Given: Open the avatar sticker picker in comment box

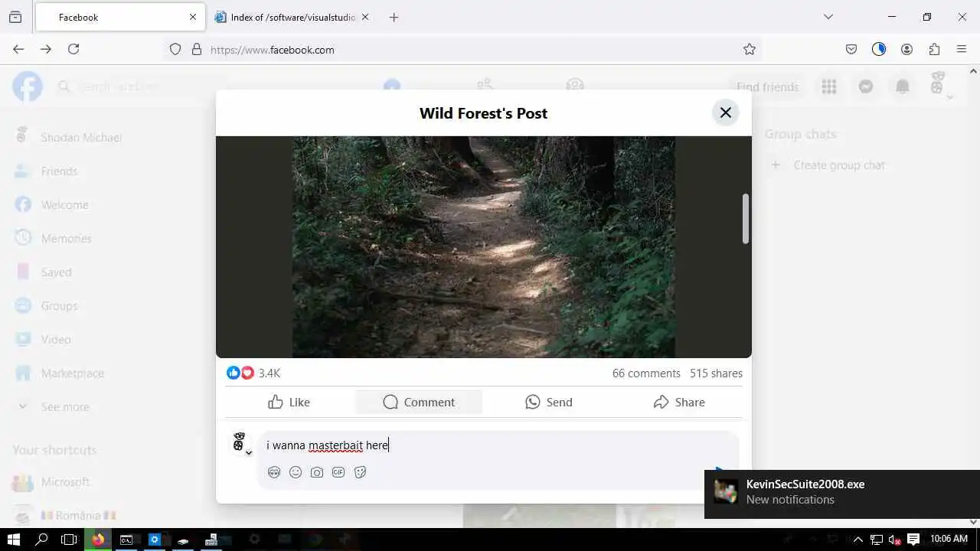Looking at the screenshot, I should [274, 472].
